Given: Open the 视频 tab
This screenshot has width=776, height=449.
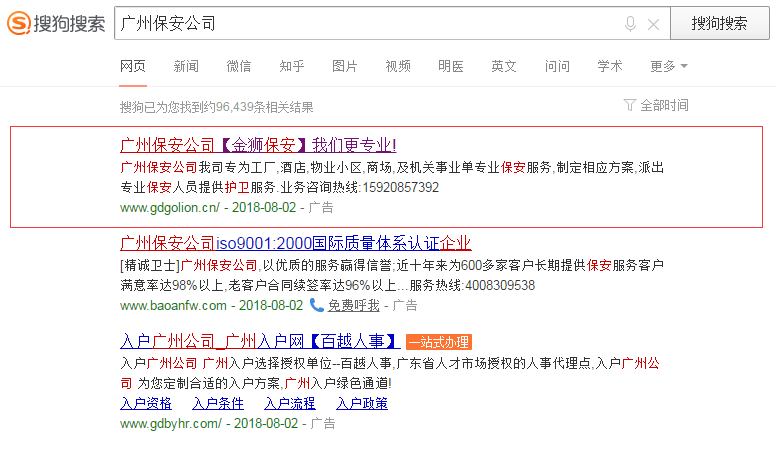Looking at the screenshot, I should 398,66.
